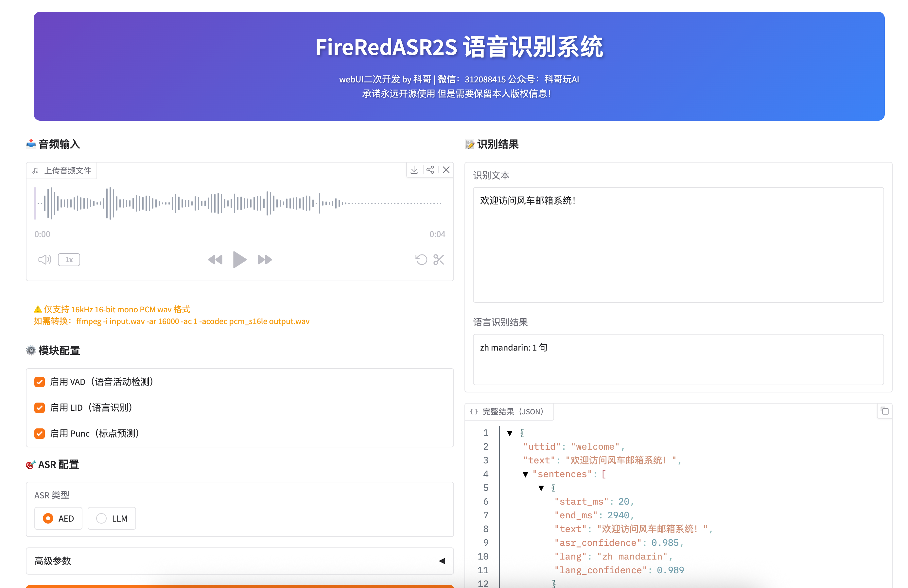The width and height of the screenshot is (908, 588).
Task: Collapse the sentences array in JSON
Action: click(x=525, y=475)
